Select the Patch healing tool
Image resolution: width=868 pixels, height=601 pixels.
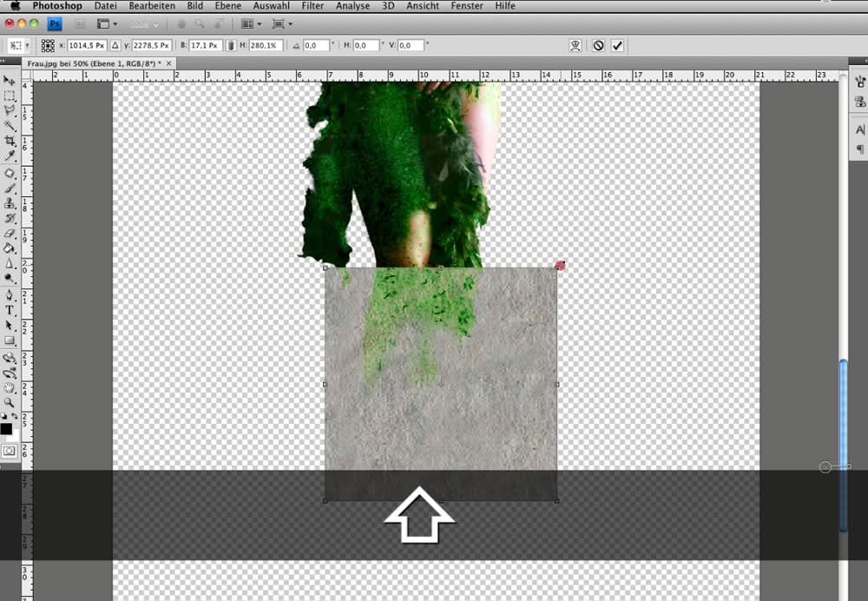tap(9, 174)
